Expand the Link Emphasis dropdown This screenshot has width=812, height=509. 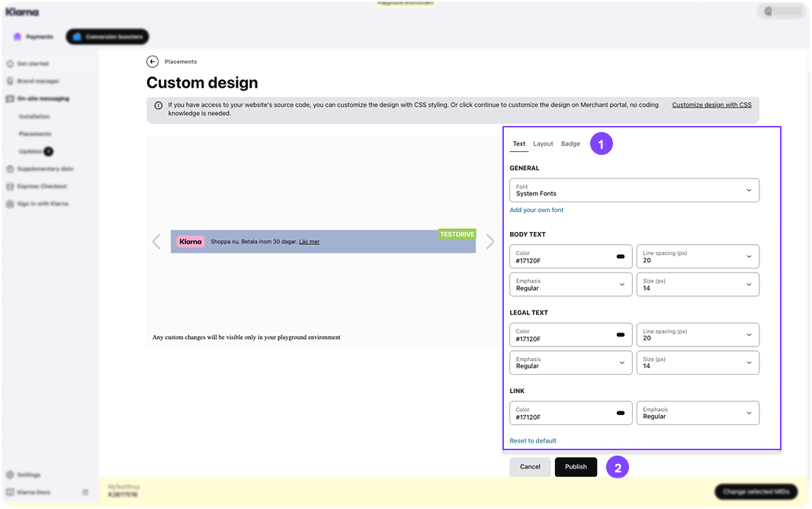coord(697,413)
